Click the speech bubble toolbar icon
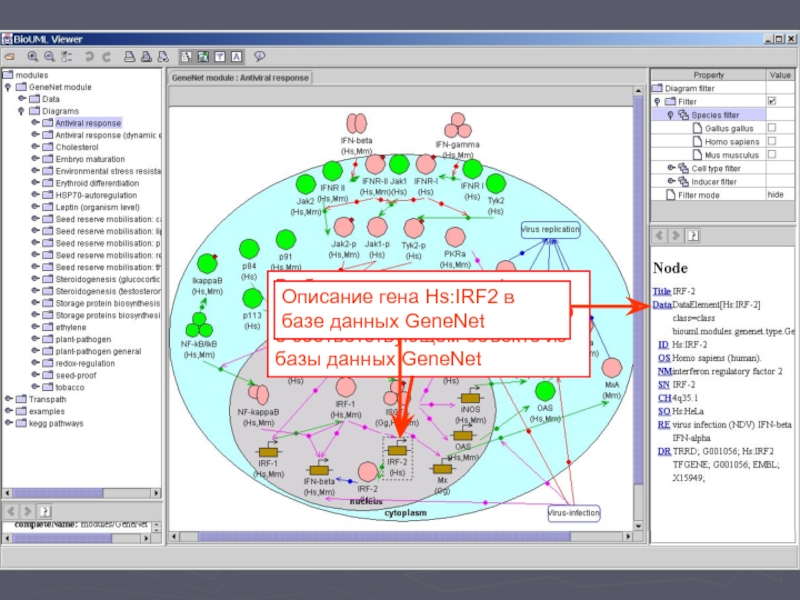 coord(260,57)
